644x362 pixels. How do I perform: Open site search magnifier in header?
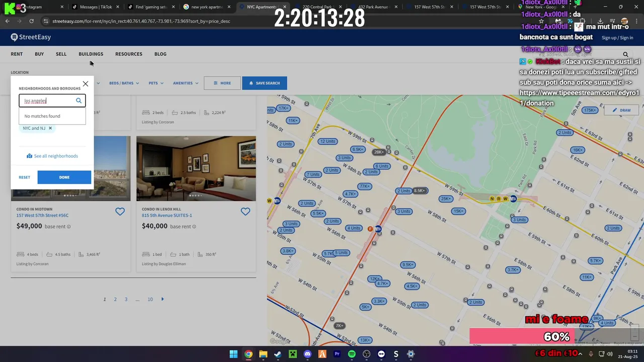(625, 54)
